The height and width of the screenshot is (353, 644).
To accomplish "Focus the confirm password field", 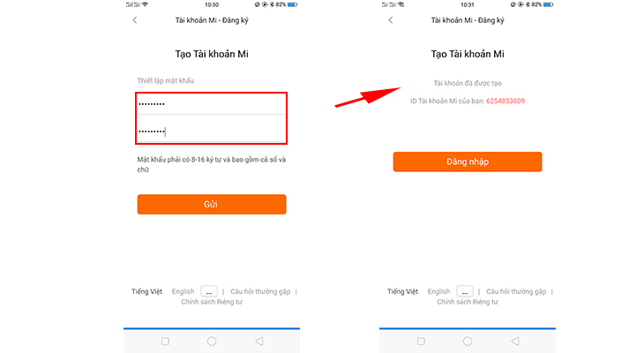I will (212, 131).
